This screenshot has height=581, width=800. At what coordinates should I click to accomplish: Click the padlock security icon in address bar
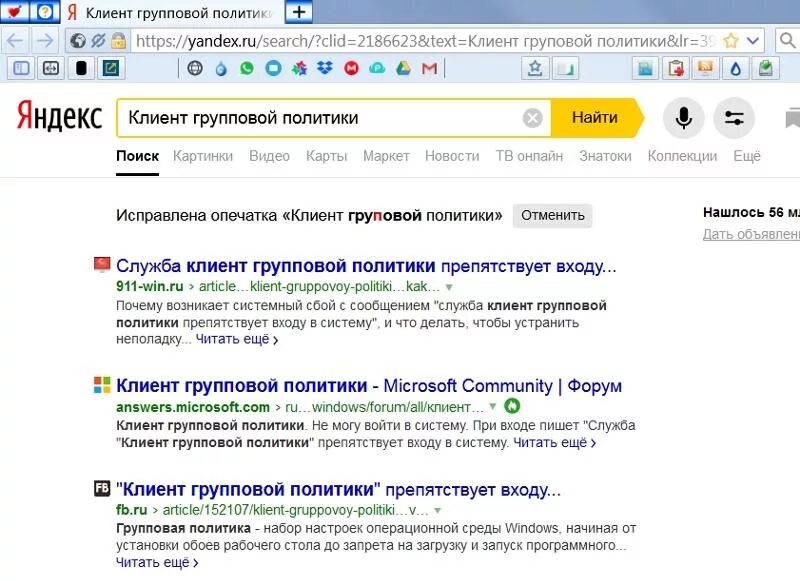point(118,41)
